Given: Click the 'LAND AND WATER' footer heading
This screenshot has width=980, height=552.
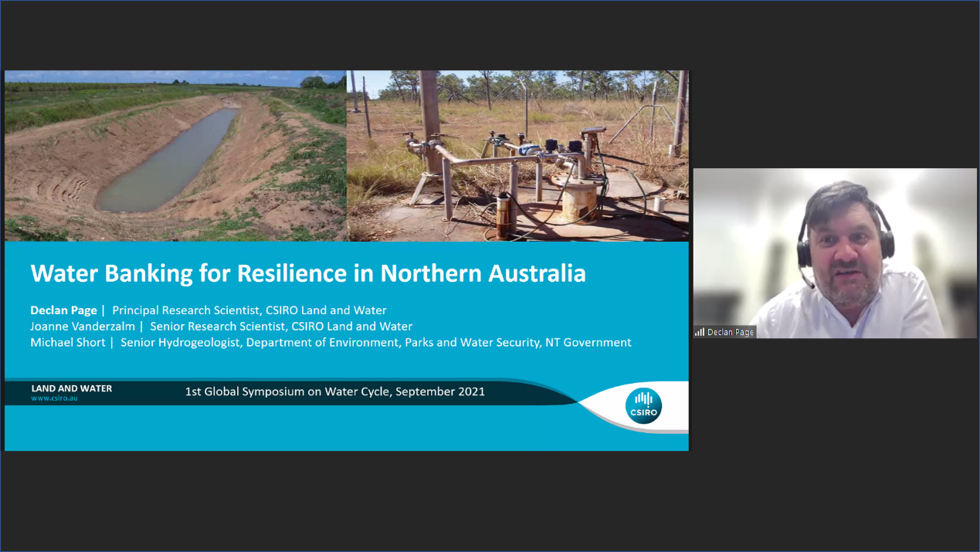Looking at the screenshot, I should [72, 388].
